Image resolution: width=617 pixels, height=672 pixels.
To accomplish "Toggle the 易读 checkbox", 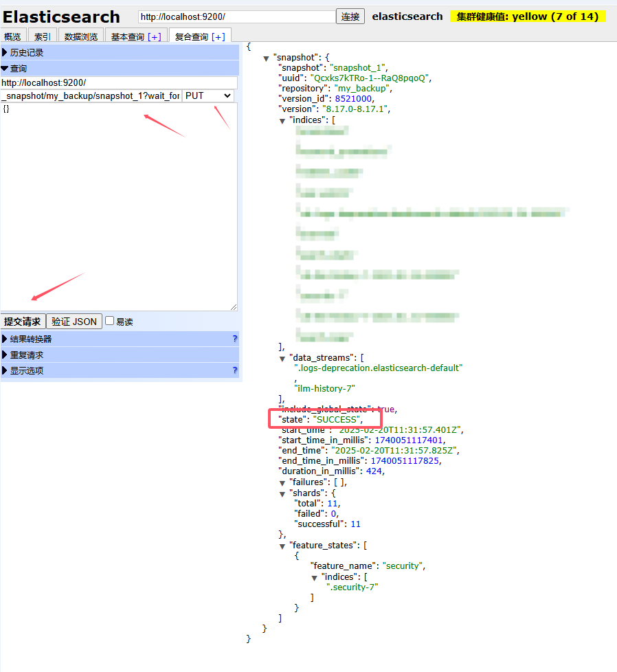I will click(x=110, y=321).
